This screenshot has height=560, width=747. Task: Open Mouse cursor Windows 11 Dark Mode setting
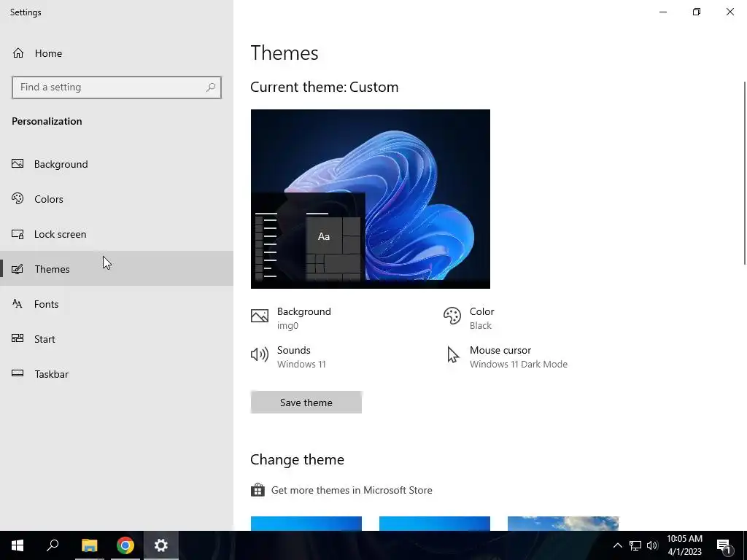tap(506, 357)
